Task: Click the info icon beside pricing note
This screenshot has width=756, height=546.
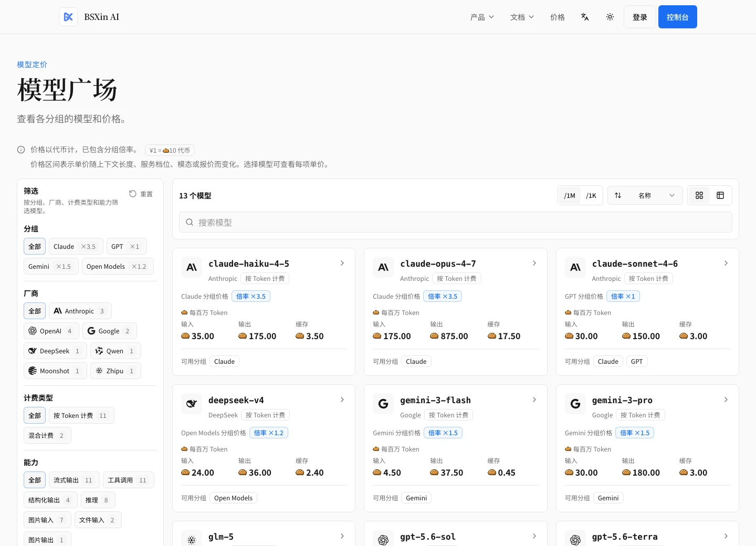Action: tap(21, 150)
